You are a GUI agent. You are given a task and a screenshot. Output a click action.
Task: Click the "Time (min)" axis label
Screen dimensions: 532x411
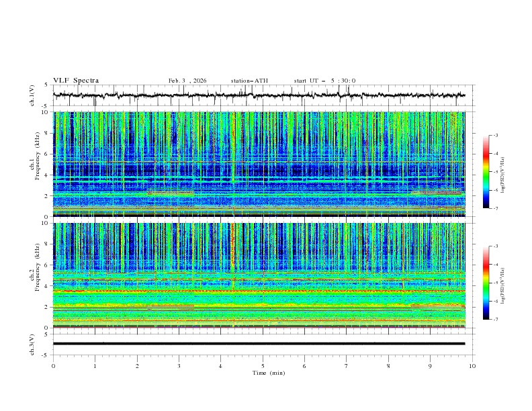[269, 373]
